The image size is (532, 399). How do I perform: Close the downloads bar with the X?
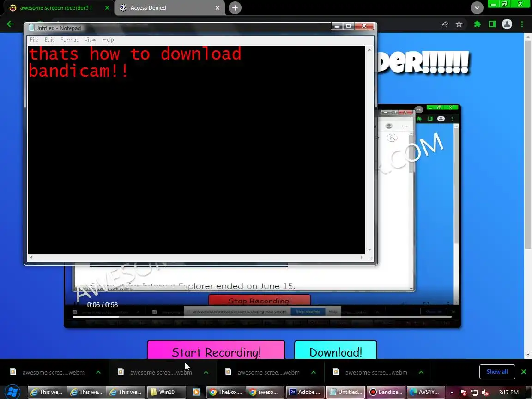tap(524, 372)
